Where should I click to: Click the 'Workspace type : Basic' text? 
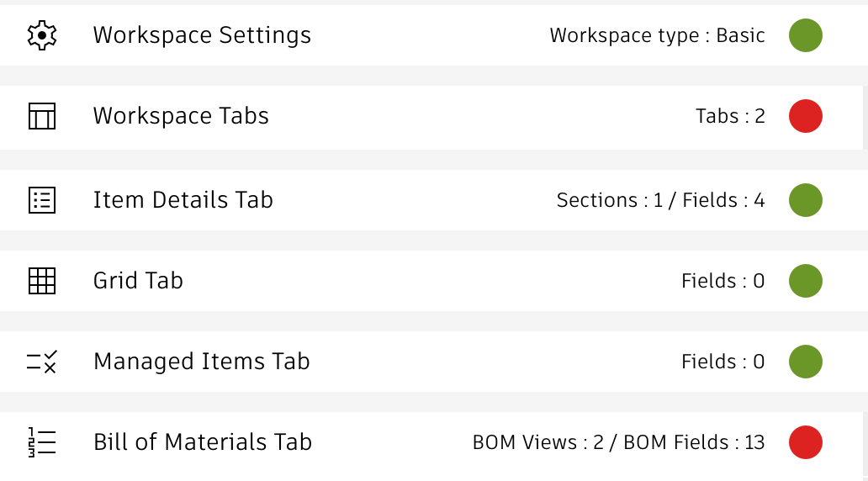[657, 35]
